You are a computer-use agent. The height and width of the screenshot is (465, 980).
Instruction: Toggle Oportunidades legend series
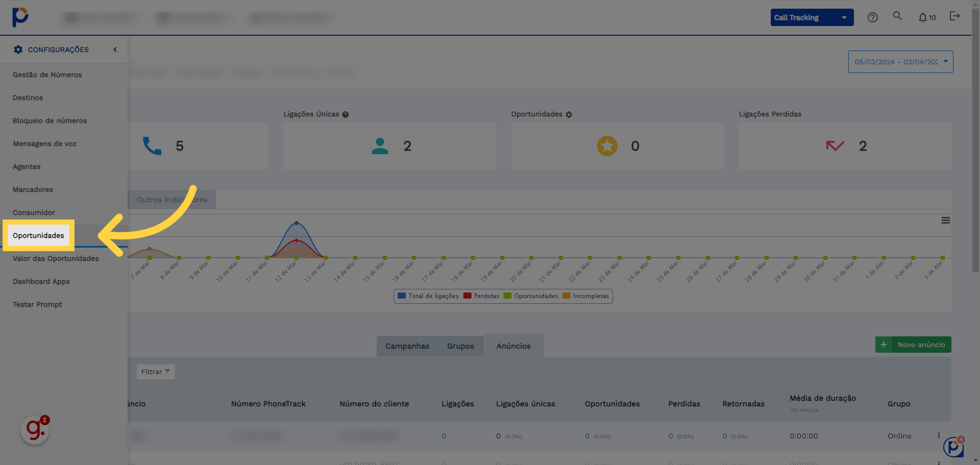click(531, 296)
